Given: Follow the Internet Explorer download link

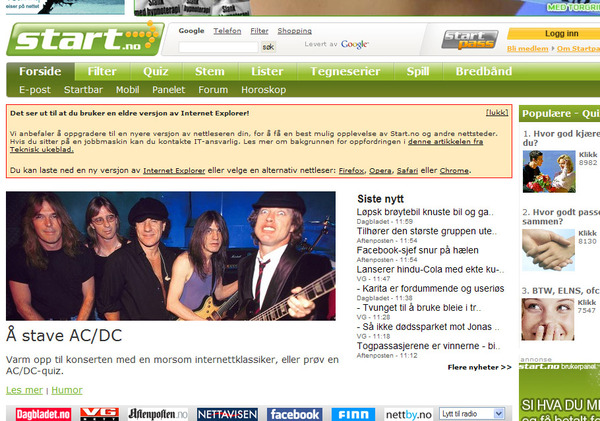Looking at the screenshot, I should click(x=174, y=171).
